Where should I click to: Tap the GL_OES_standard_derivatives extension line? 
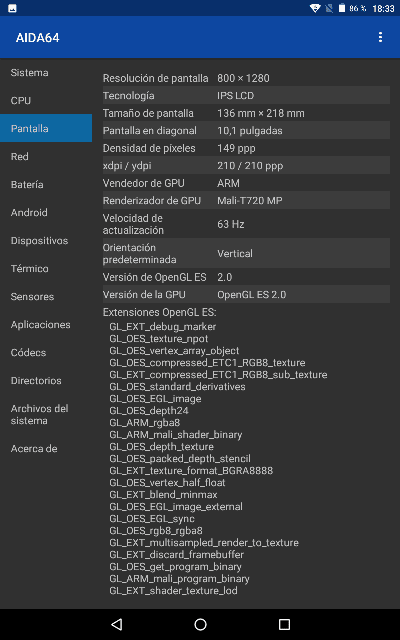point(178,387)
